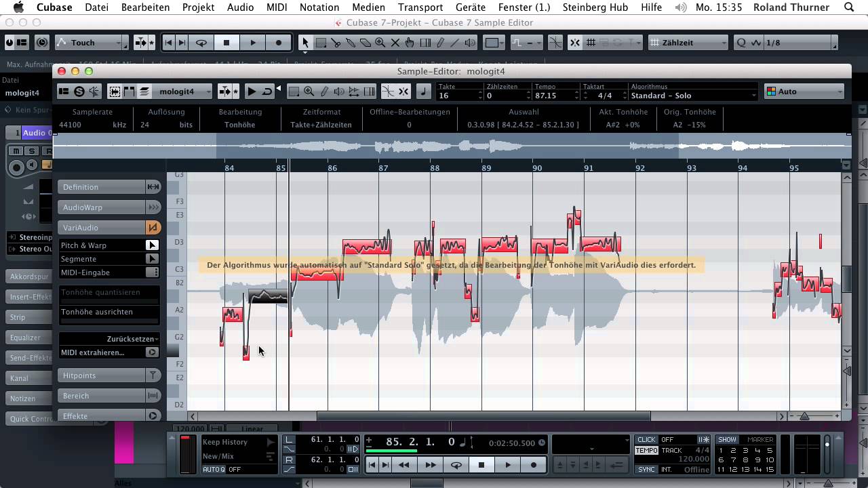The height and width of the screenshot is (488, 868).
Task: Open the Bereich section
Action: pyautogui.click(x=102, y=396)
